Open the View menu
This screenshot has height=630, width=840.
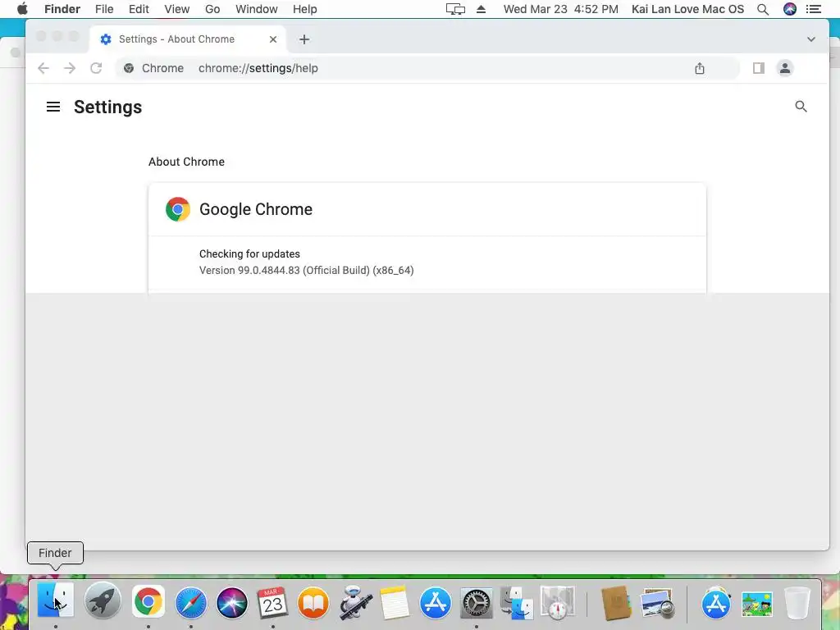(177, 9)
